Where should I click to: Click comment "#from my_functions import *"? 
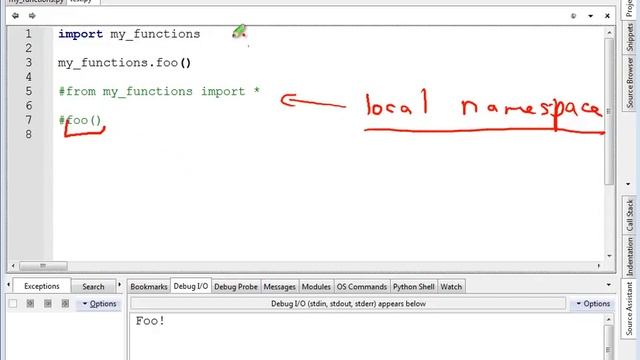pos(159,91)
